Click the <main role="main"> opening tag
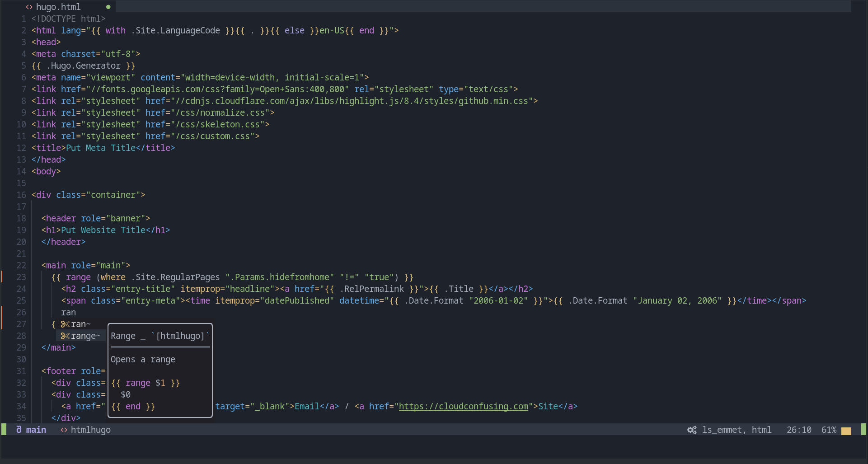Image resolution: width=868 pixels, height=464 pixels. click(x=86, y=265)
